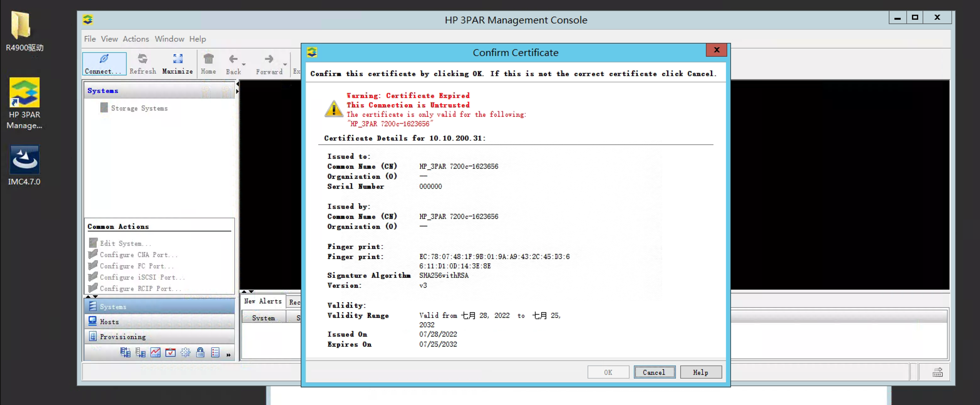
Task: Select the New Alerts tab
Action: tap(263, 301)
